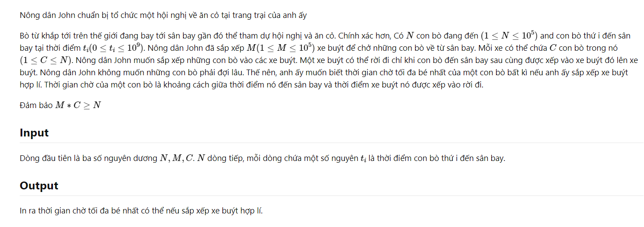Click the words "Đảm bảo" before the formula
This screenshot has height=227, width=644.
pos(36,105)
